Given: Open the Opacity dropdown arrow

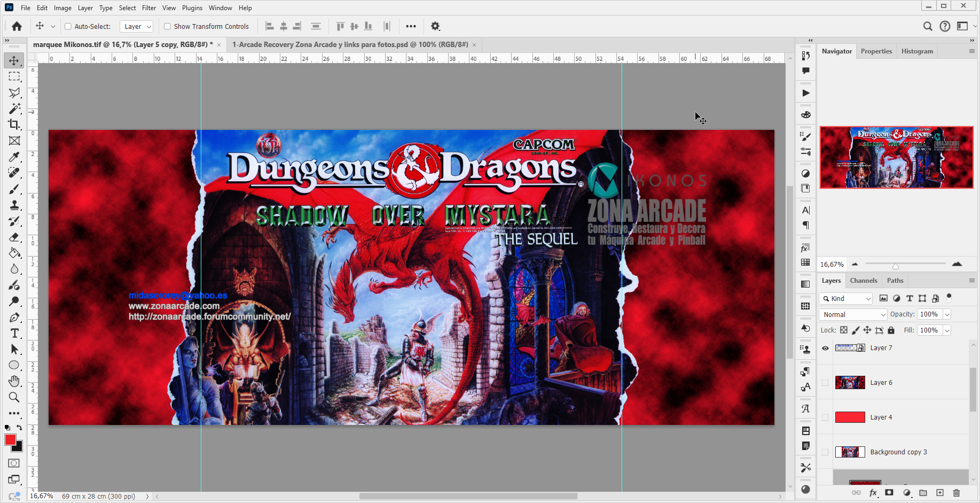Looking at the screenshot, I should click(946, 314).
